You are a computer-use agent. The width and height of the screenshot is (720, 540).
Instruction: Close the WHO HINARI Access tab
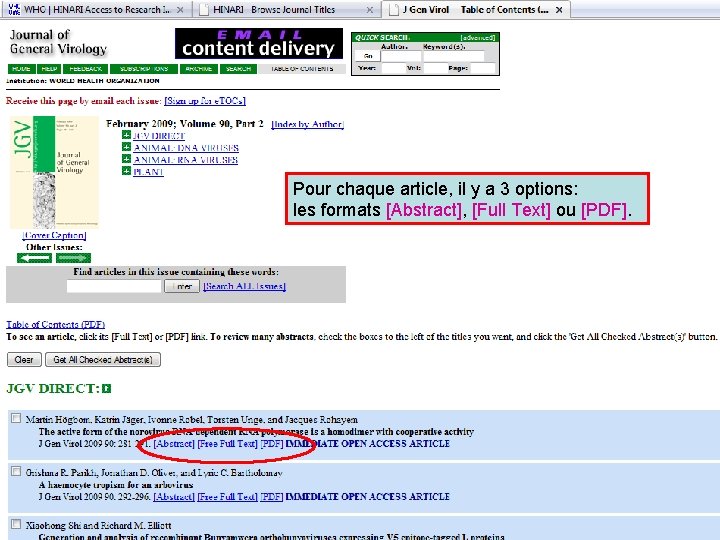pos(180,10)
